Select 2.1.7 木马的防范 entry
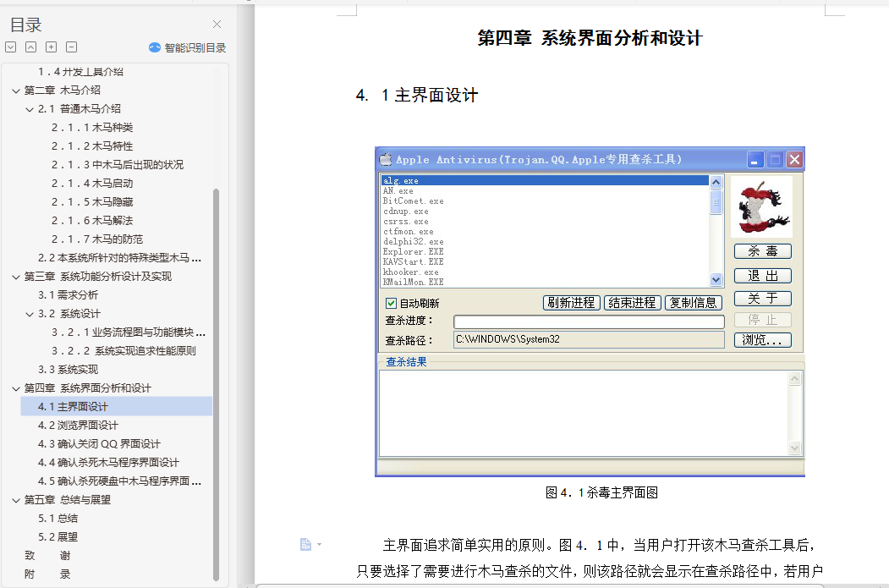The width and height of the screenshot is (889, 588). [x=97, y=239]
